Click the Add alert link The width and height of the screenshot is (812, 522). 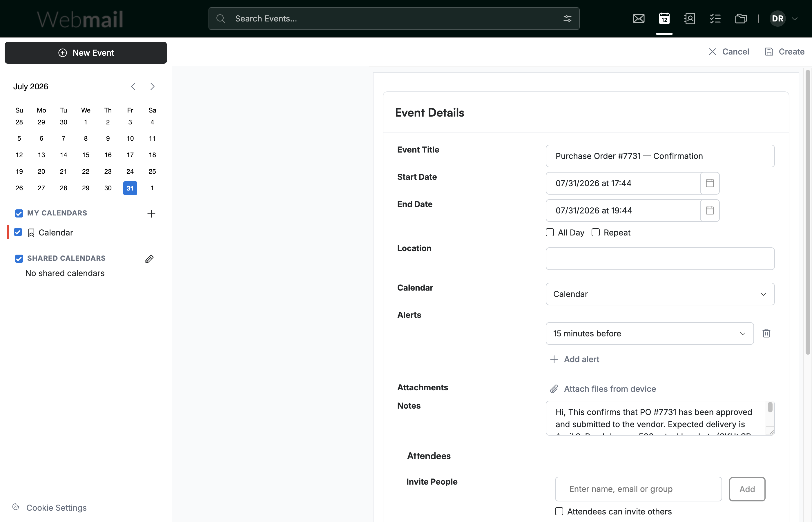click(x=574, y=359)
